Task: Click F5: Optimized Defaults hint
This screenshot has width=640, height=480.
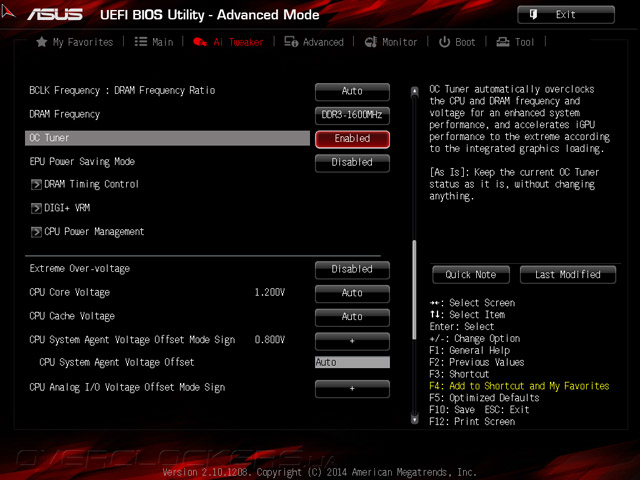Action: [484, 398]
